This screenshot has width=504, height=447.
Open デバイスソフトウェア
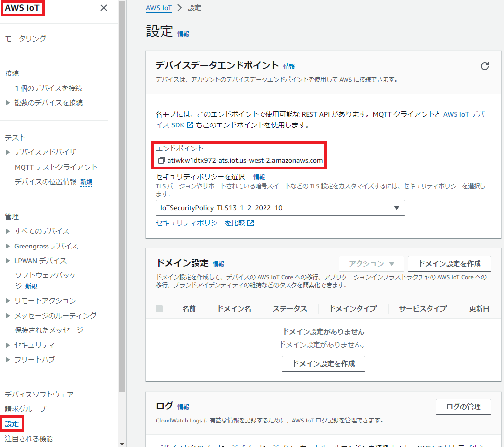[x=39, y=394]
